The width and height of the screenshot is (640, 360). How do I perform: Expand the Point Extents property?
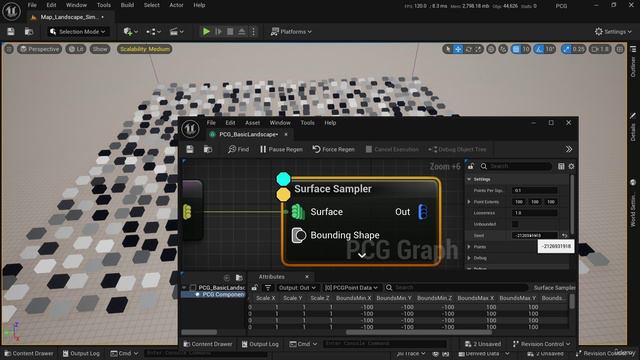469,202
